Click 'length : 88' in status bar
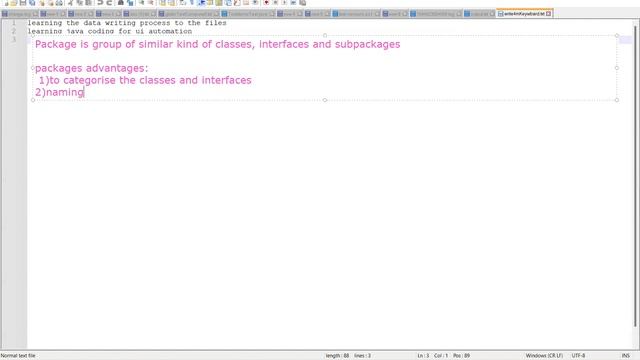Viewport: 640px width, 360px height. coord(337,356)
